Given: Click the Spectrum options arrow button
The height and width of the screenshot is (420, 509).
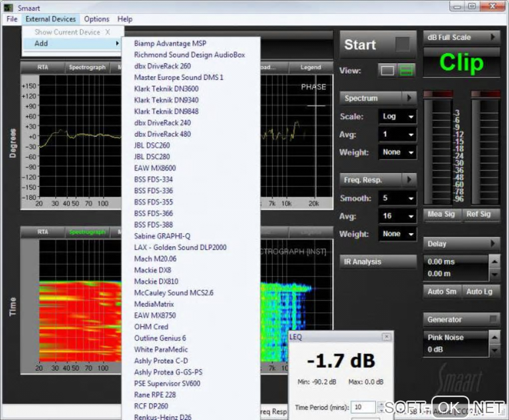Looking at the screenshot, I should pyautogui.click(x=409, y=98).
